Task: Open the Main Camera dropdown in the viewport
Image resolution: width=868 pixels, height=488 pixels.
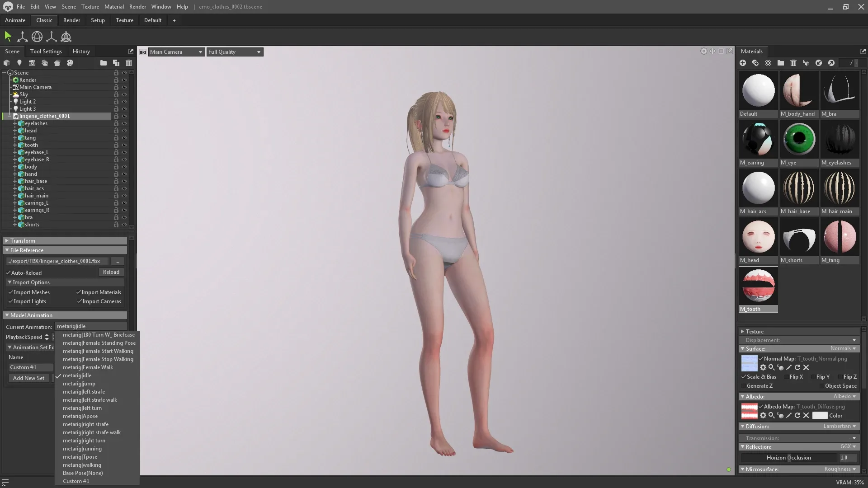Action: [175, 52]
